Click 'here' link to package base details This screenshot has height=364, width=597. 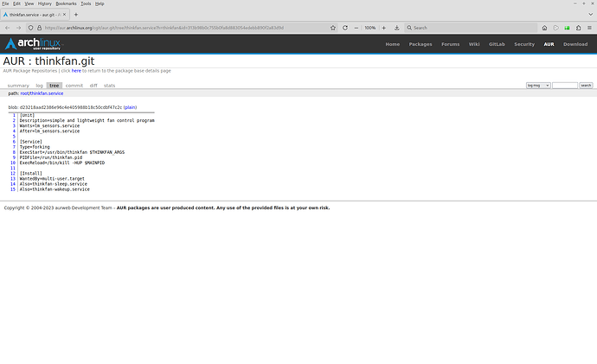[x=76, y=71]
